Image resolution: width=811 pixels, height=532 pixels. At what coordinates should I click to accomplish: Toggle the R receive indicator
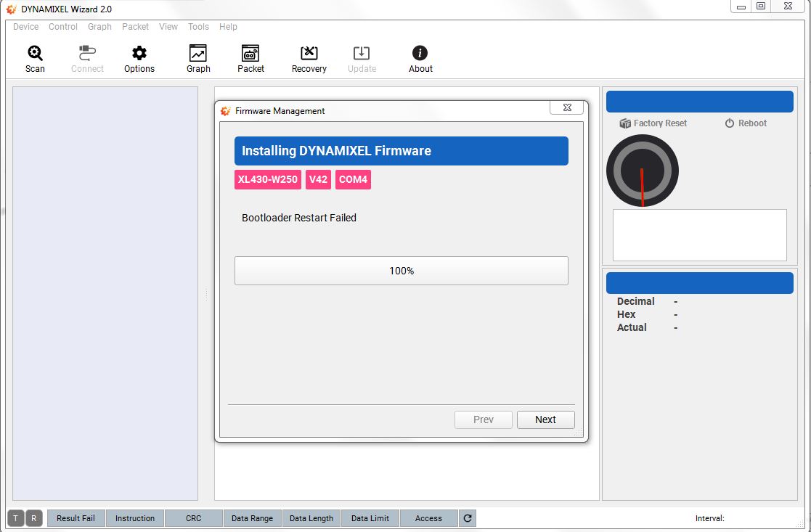(34, 518)
